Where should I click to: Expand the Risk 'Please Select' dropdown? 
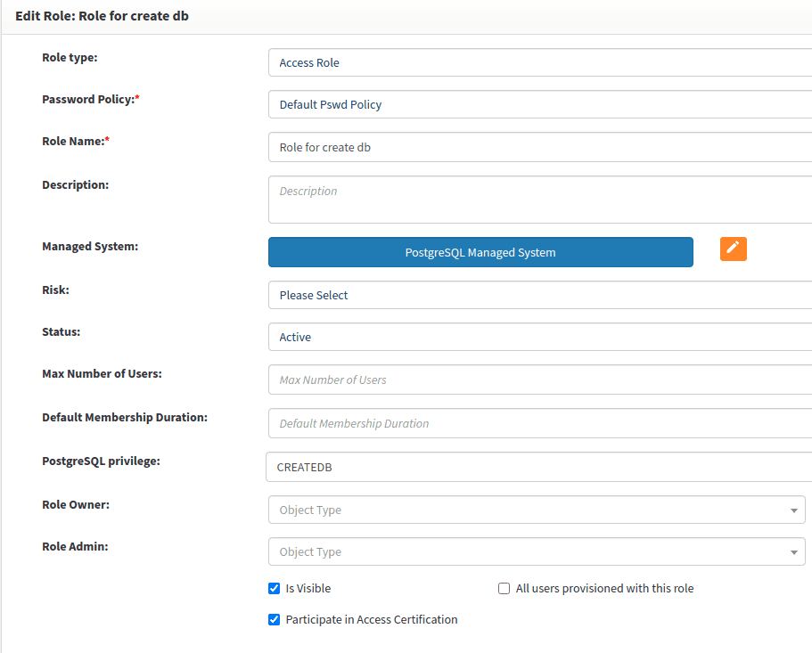[539, 295]
